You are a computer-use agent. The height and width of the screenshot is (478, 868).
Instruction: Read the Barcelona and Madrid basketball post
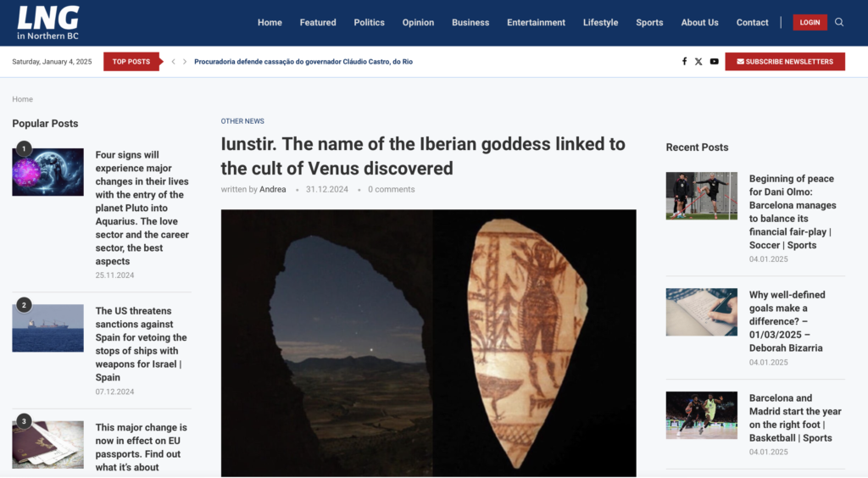click(795, 418)
